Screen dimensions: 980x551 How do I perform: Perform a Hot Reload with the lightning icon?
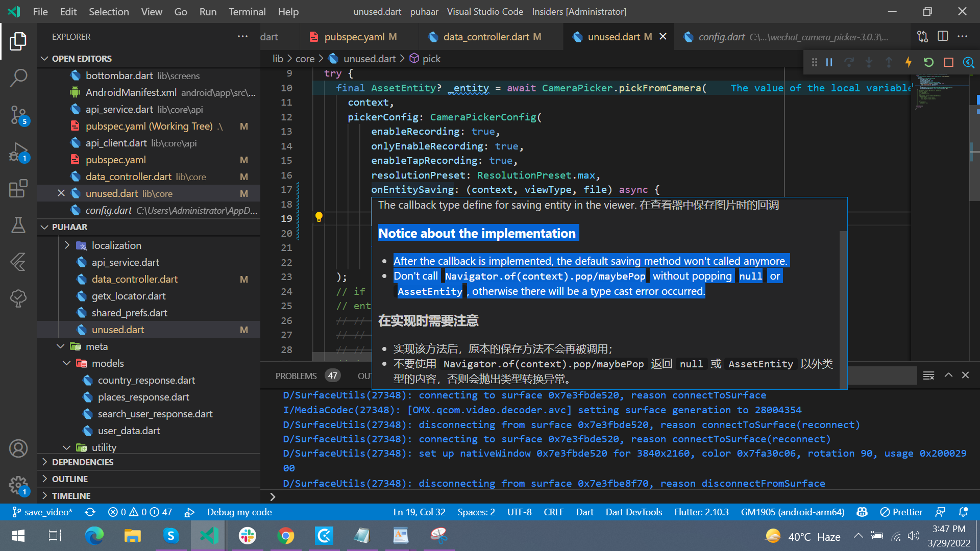point(909,62)
